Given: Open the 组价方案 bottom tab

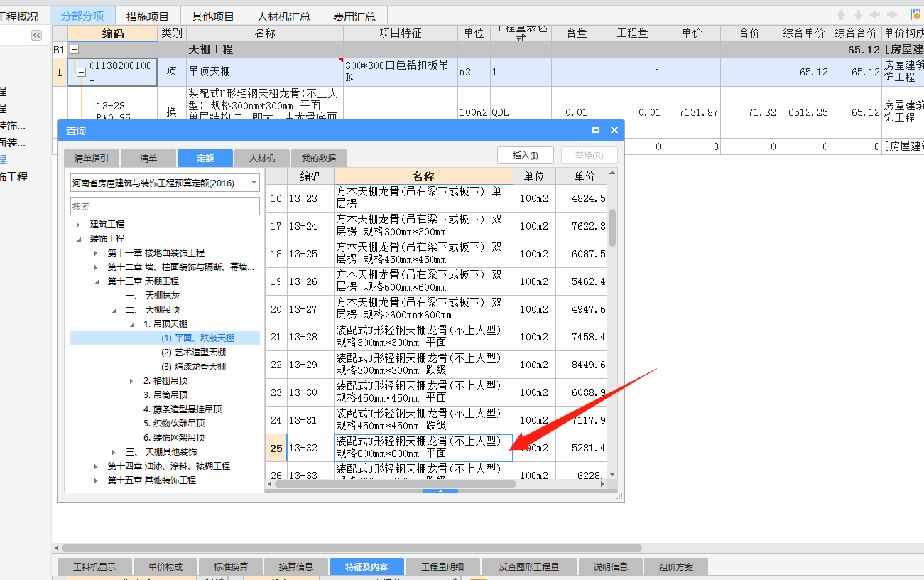Looking at the screenshot, I should (x=676, y=566).
